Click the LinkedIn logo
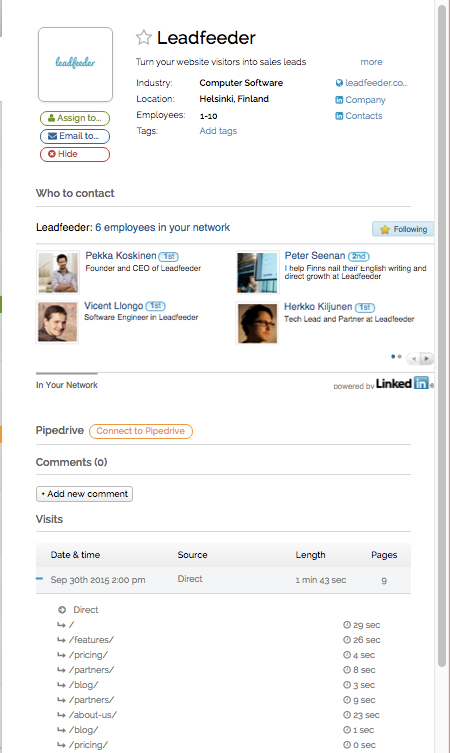Screen dimensions: 450x753 [x=402, y=383]
